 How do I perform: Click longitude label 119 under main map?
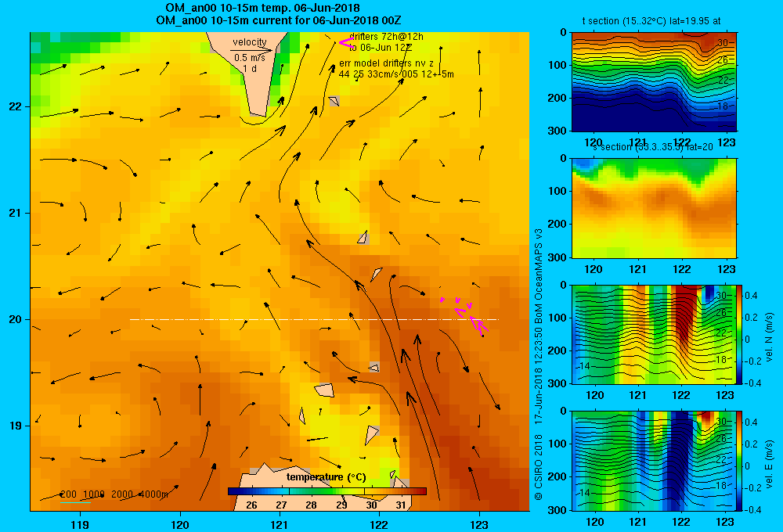click(80, 524)
